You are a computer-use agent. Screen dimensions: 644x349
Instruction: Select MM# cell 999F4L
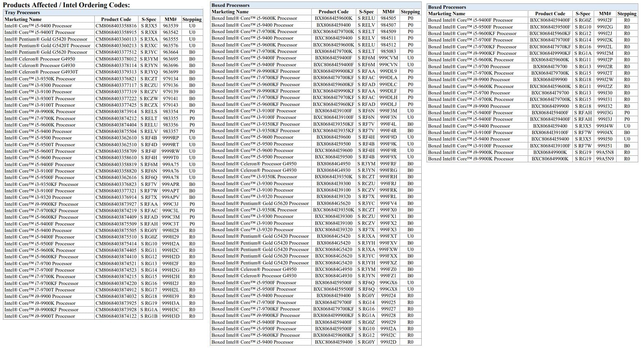point(388,124)
